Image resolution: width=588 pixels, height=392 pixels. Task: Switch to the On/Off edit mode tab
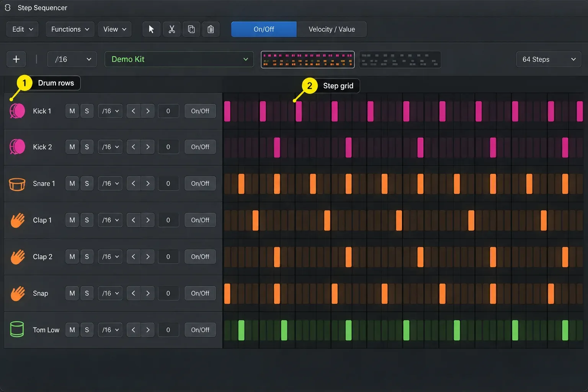tap(264, 29)
